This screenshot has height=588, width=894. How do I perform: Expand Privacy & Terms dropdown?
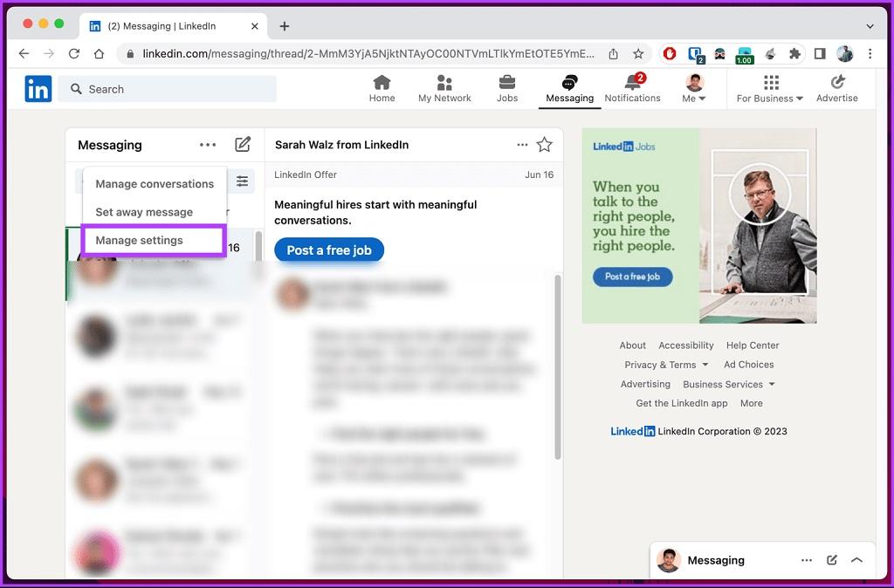point(666,365)
